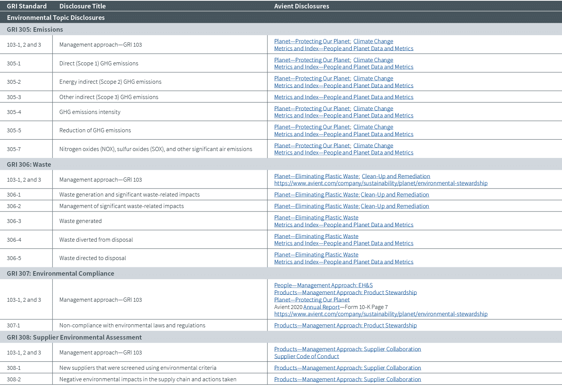Image resolution: width=562 pixels, height=392 pixels.
Task: Open Supplier Collaboration link in 308-2 row
Action: (347, 379)
